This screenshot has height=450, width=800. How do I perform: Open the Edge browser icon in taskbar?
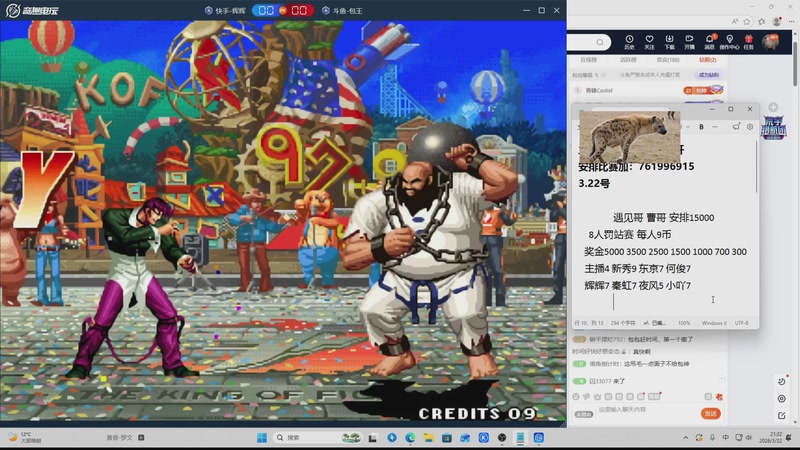pos(410,438)
